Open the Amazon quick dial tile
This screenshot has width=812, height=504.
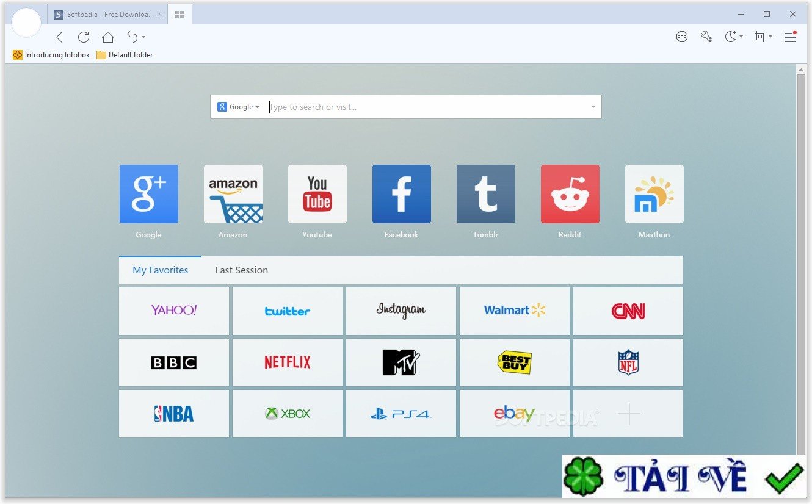click(233, 194)
